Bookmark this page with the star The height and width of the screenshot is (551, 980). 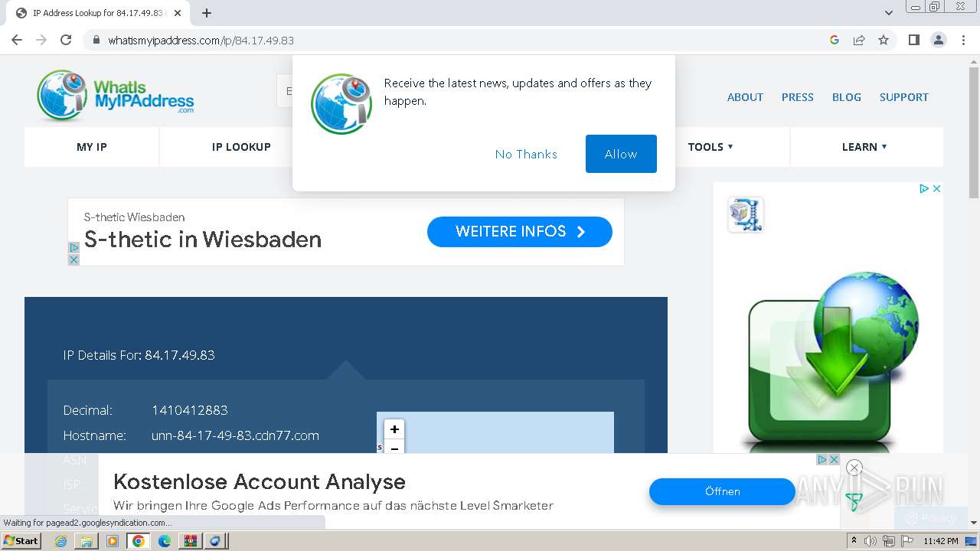[884, 40]
